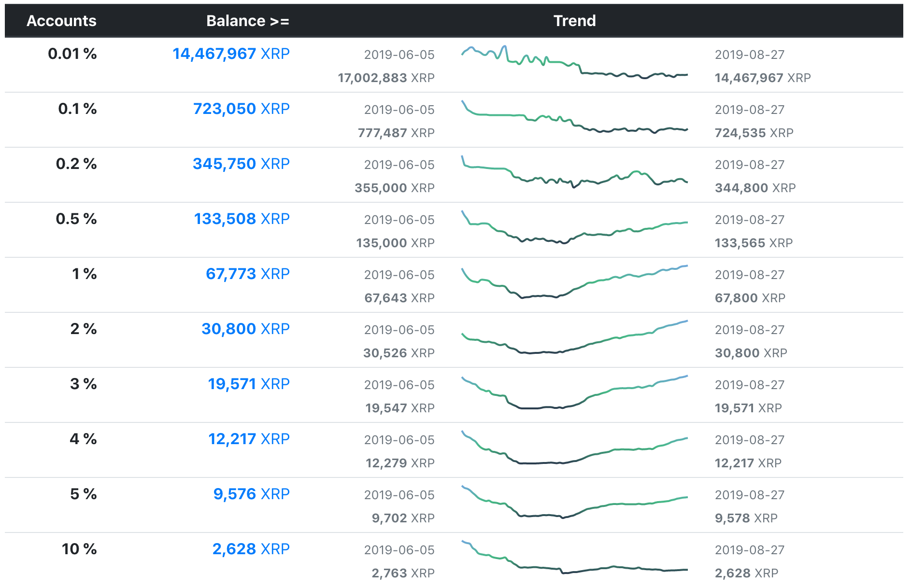This screenshot has height=588, width=911.
Task: Click the 2019-08-27 date in the 3% row
Action: 750,385
